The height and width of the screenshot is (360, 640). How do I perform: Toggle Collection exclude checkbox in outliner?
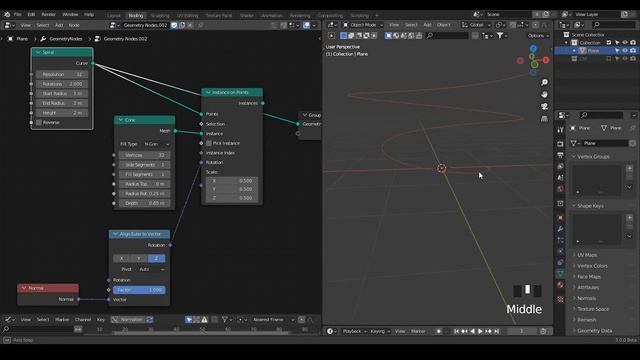point(609,42)
